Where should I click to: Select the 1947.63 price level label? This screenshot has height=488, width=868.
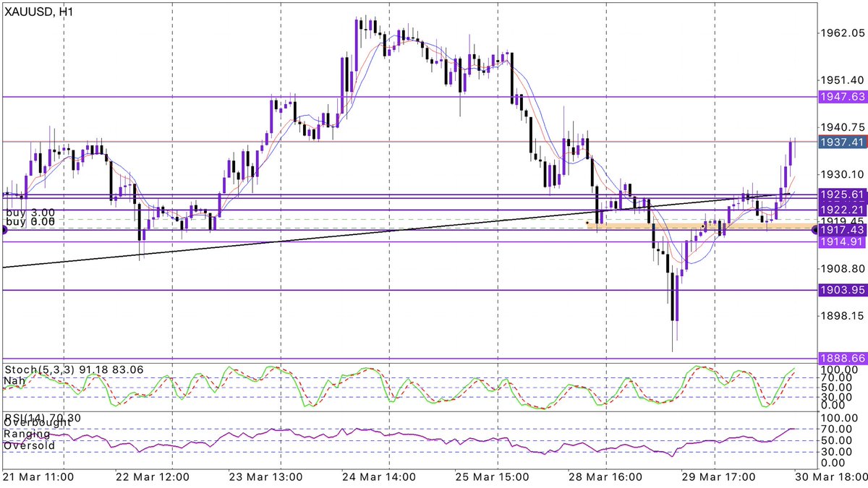pyautogui.click(x=842, y=96)
